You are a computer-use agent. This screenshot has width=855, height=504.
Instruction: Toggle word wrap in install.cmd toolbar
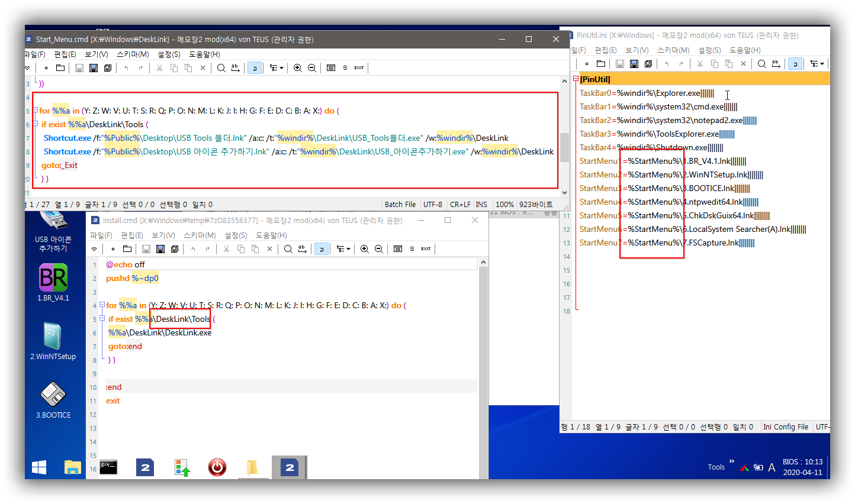click(x=322, y=249)
